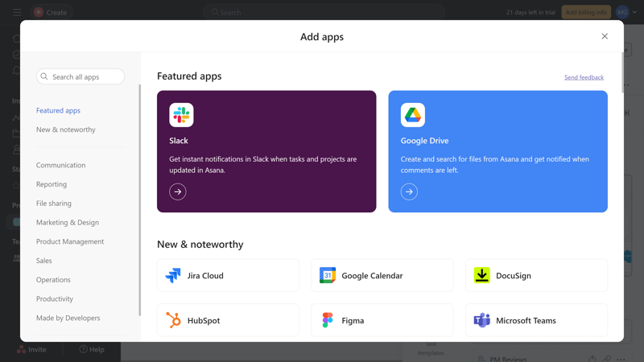Select Marketing & Design category
This screenshot has height=362, width=644.
pyautogui.click(x=68, y=223)
